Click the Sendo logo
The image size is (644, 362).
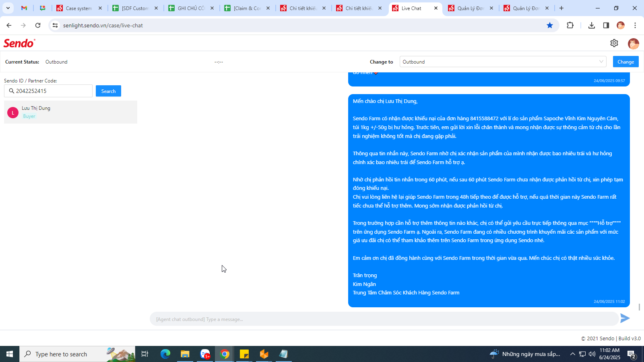(x=19, y=43)
